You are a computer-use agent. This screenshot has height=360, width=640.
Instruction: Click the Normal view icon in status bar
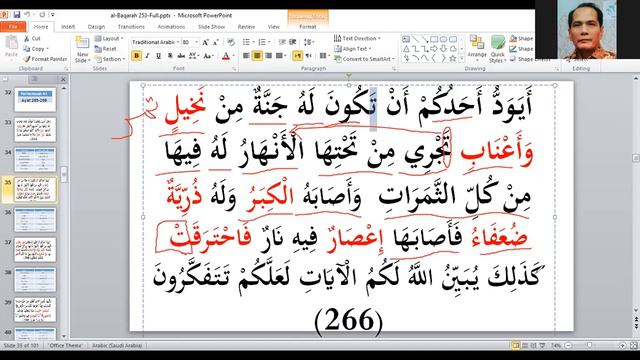[x=516, y=345]
